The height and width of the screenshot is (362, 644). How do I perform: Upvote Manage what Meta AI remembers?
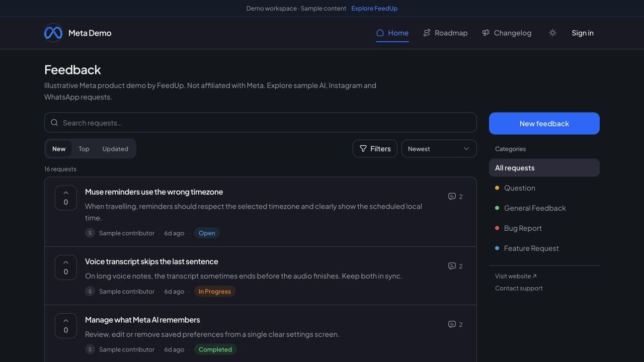tap(66, 325)
